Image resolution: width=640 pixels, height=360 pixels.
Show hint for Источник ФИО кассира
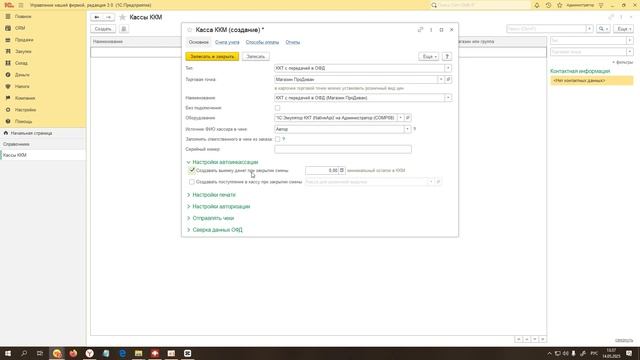(415, 129)
